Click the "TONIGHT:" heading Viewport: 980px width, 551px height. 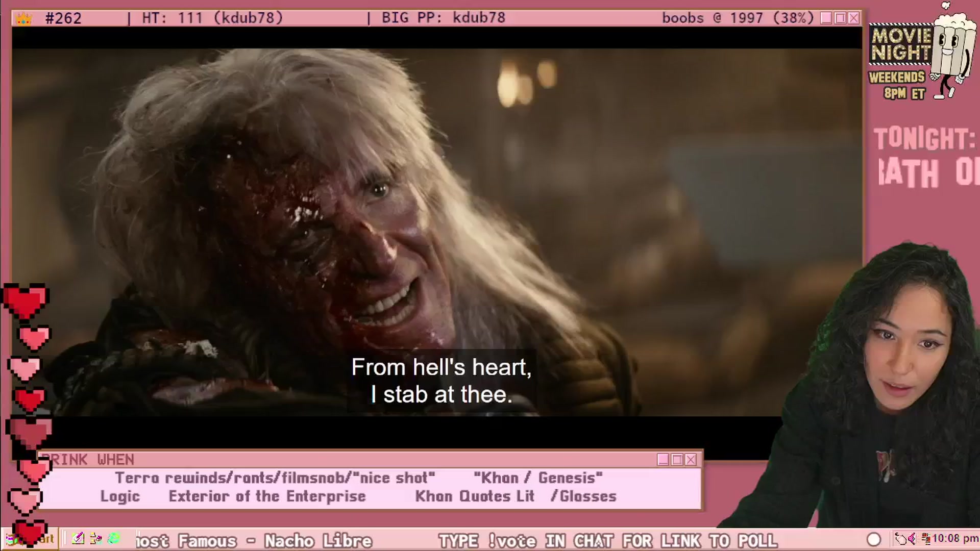pos(924,139)
